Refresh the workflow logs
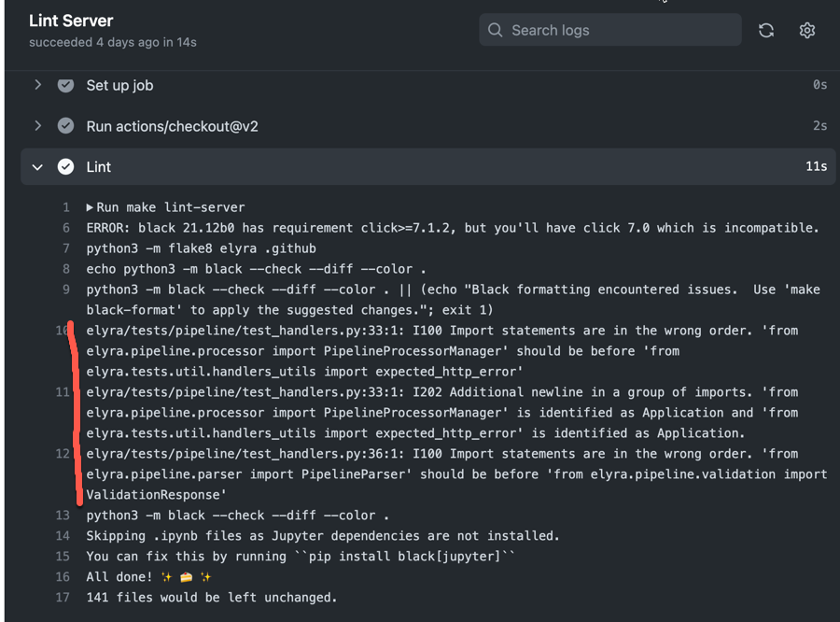 pos(766,30)
